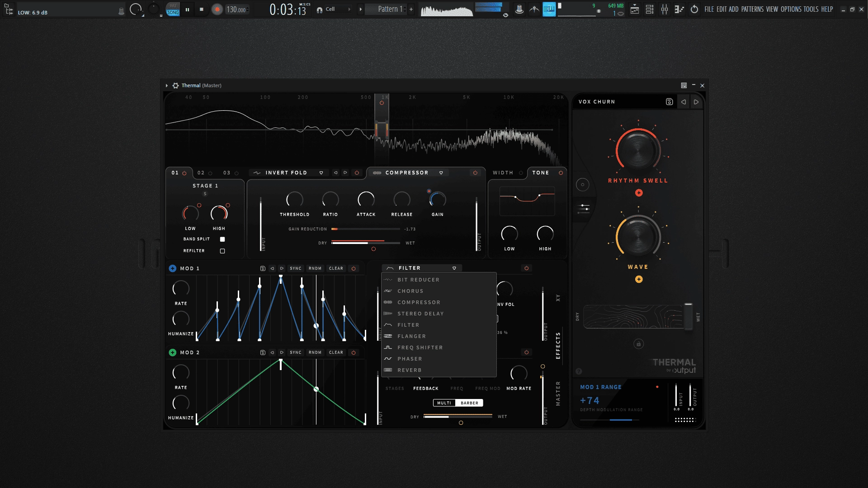Click the tempo field showing 130.000
This screenshot has height=488, width=868.
[236, 9]
